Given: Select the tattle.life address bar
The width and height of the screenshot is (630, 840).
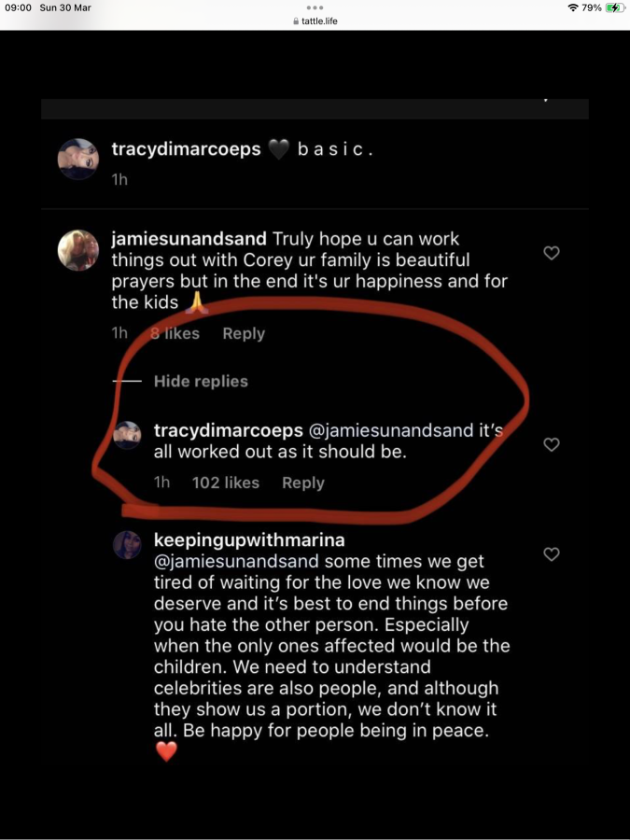Looking at the screenshot, I should [315, 21].
